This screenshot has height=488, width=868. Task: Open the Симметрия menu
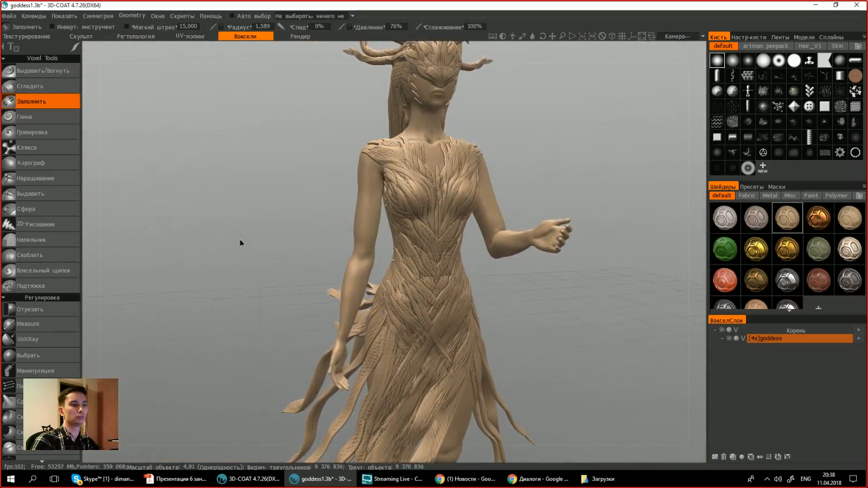point(98,16)
